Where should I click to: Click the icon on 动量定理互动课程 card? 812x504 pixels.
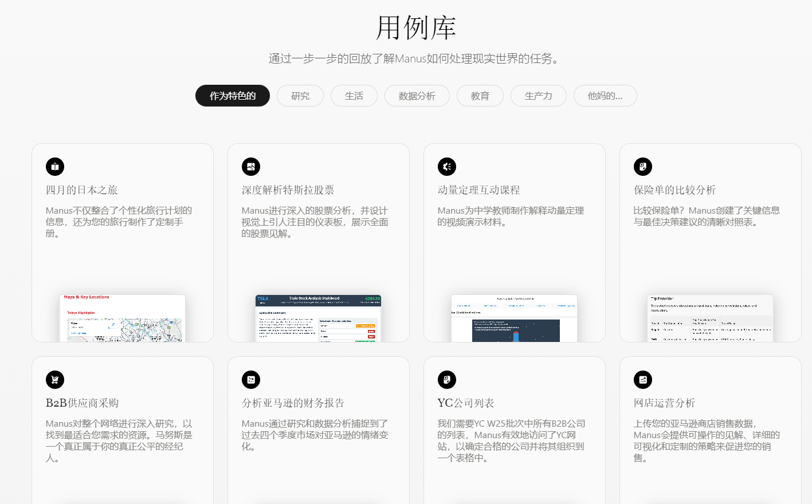447,167
